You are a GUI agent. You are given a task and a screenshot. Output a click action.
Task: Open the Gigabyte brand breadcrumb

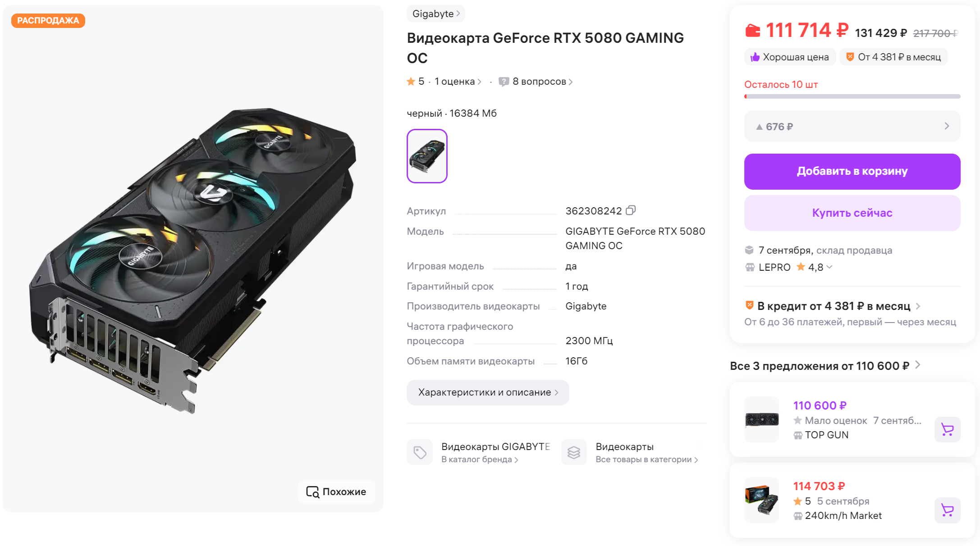pos(435,14)
